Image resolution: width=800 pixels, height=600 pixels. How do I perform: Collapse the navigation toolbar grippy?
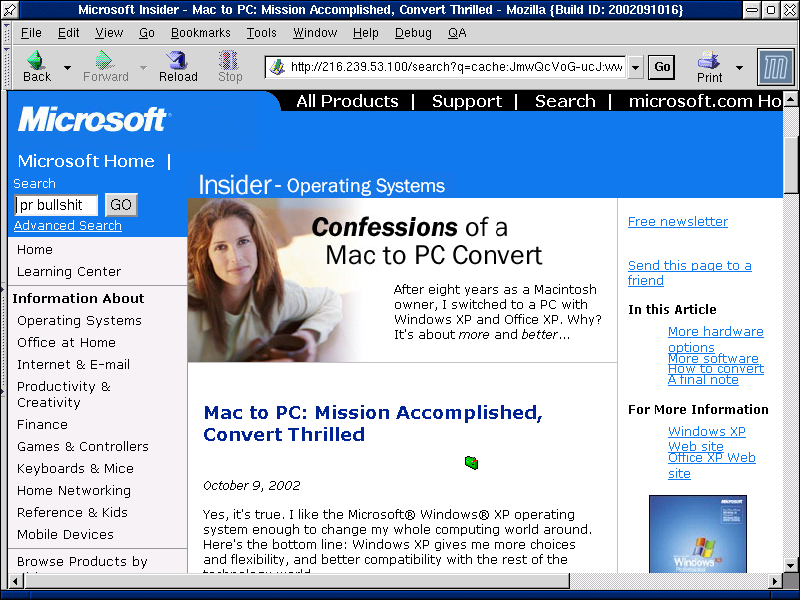(x=6, y=67)
